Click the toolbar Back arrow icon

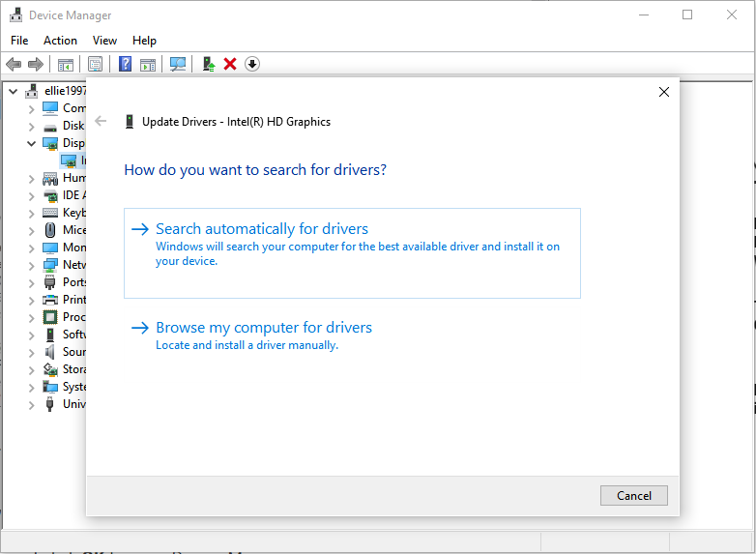(x=14, y=64)
